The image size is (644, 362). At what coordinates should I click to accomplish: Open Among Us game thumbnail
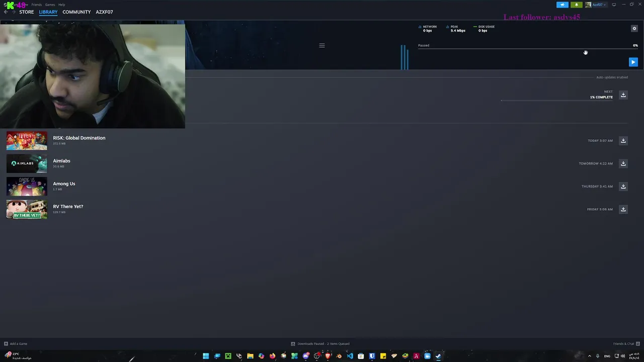(x=27, y=186)
